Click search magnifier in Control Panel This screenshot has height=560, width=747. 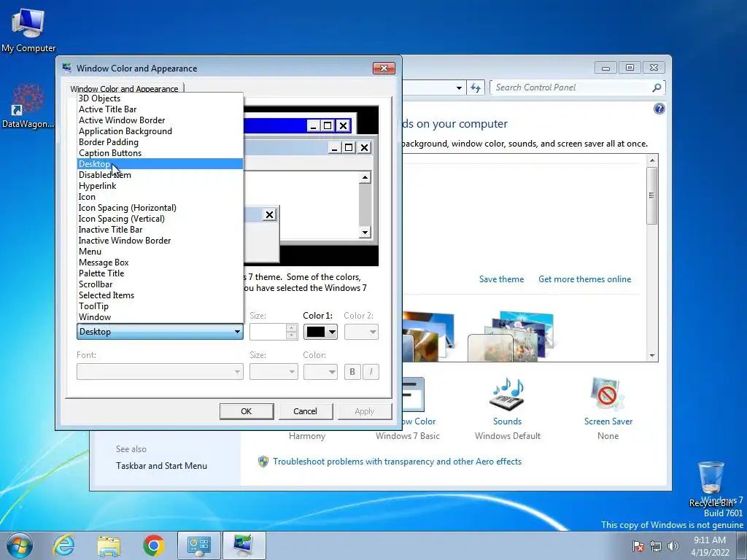[657, 87]
